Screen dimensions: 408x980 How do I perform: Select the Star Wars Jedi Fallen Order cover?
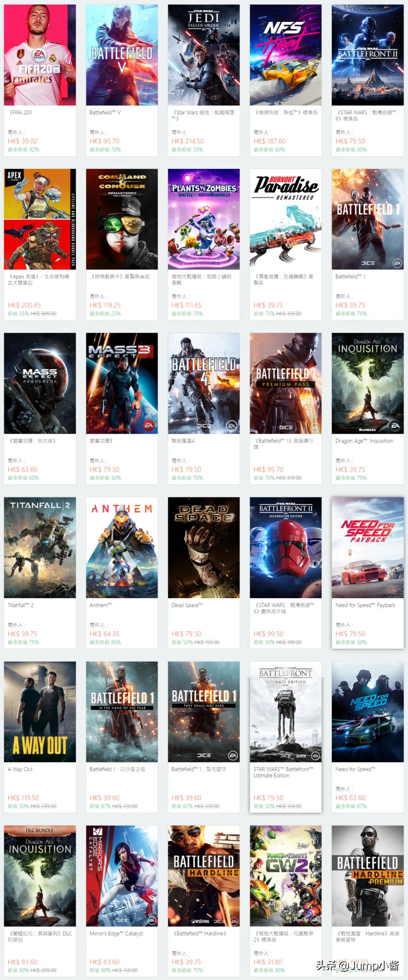click(204, 55)
